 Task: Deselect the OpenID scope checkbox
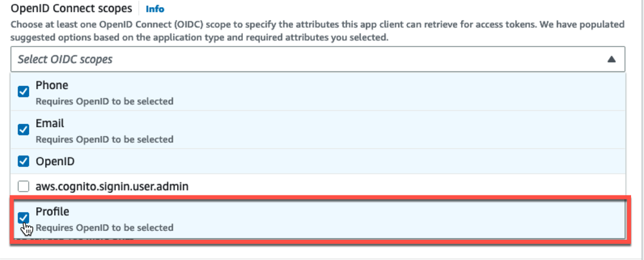pos(24,161)
